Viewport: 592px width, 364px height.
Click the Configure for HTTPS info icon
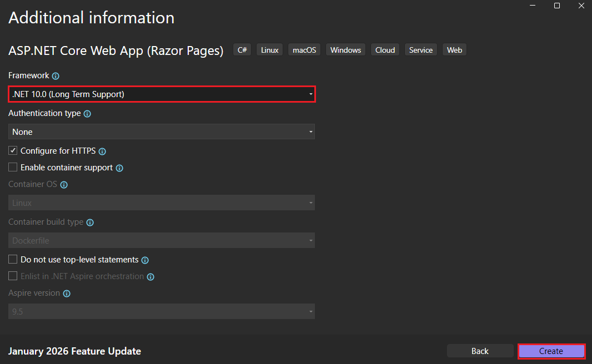(x=102, y=151)
